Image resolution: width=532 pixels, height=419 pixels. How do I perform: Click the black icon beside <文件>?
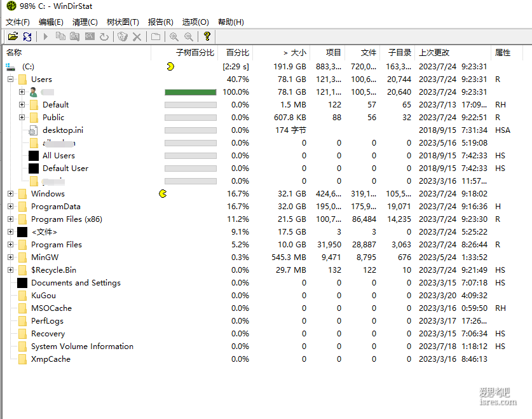[x=22, y=232]
